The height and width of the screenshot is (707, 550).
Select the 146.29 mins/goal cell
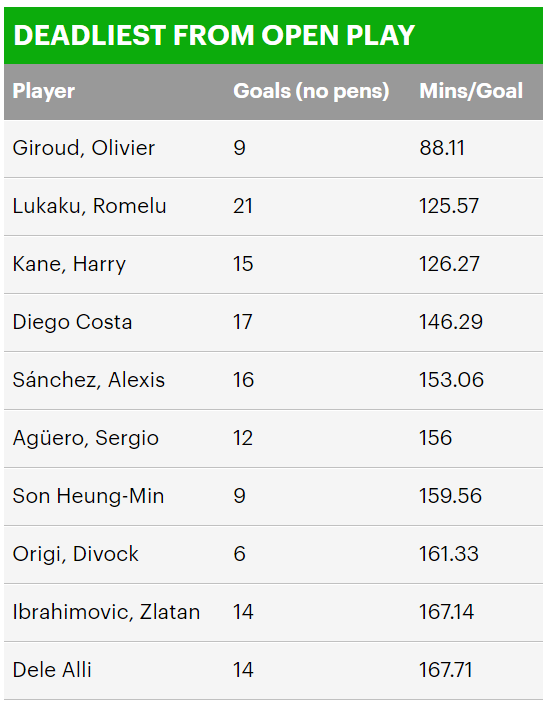coord(451,322)
